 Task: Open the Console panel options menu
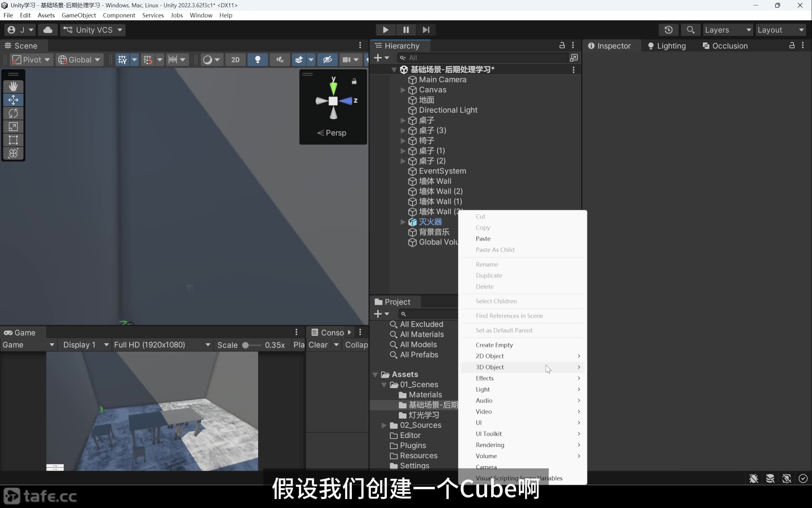click(360, 332)
